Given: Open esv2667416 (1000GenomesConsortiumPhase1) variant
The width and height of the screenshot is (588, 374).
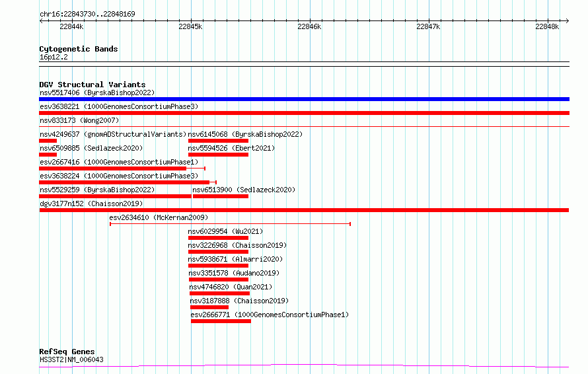Looking at the screenshot, I should coord(119,162).
